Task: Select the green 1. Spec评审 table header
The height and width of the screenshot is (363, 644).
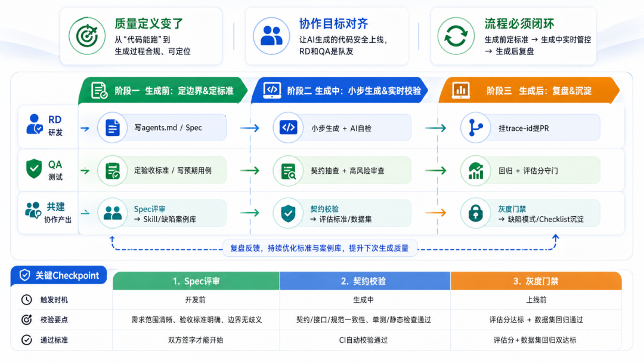Action: coord(196,281)
